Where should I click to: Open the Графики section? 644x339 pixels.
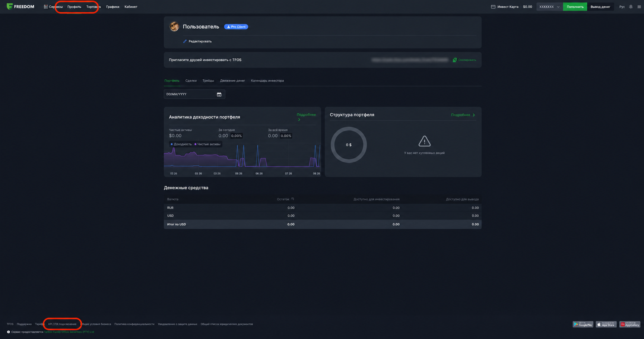112,7
